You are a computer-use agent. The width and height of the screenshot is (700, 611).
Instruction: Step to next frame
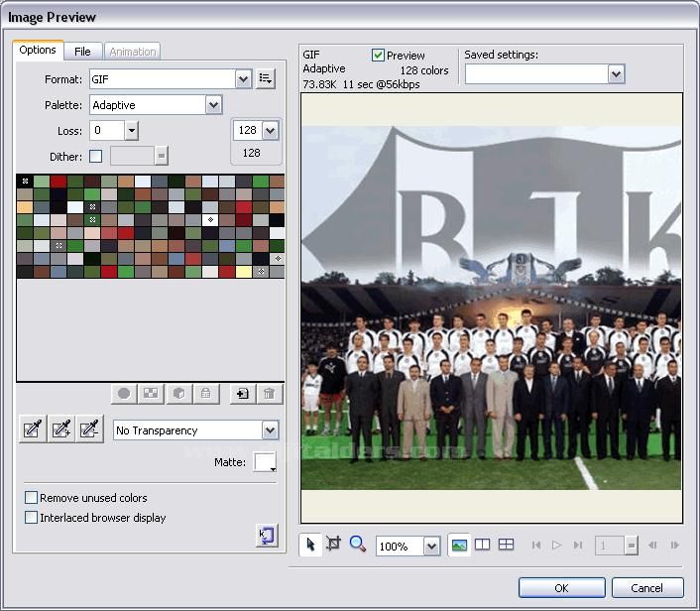pos(674,545)
